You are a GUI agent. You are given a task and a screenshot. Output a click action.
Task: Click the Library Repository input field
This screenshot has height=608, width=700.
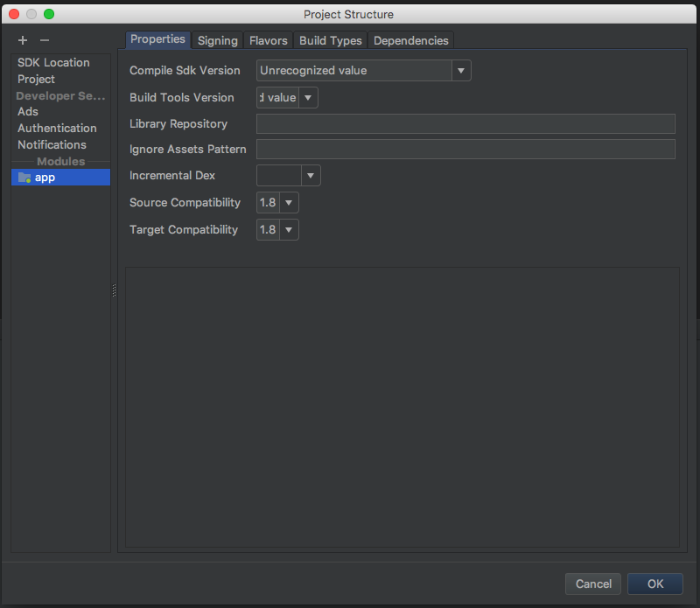[x=465, y=123]
